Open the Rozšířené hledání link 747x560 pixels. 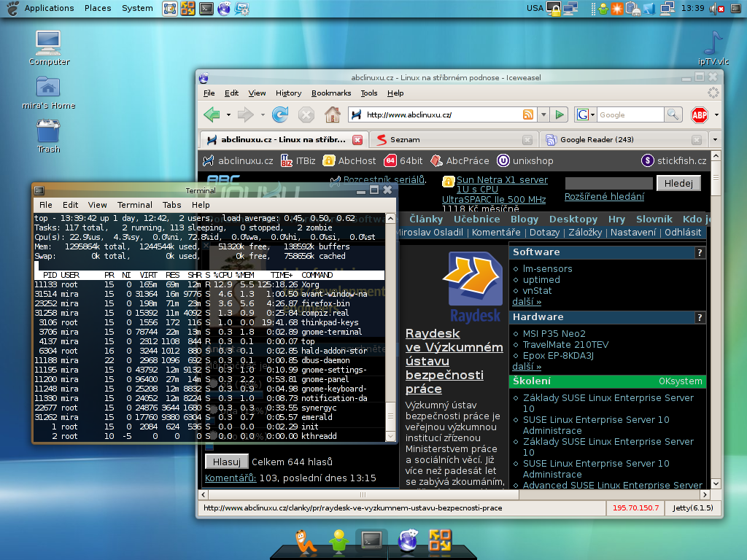tap(604, 196)
